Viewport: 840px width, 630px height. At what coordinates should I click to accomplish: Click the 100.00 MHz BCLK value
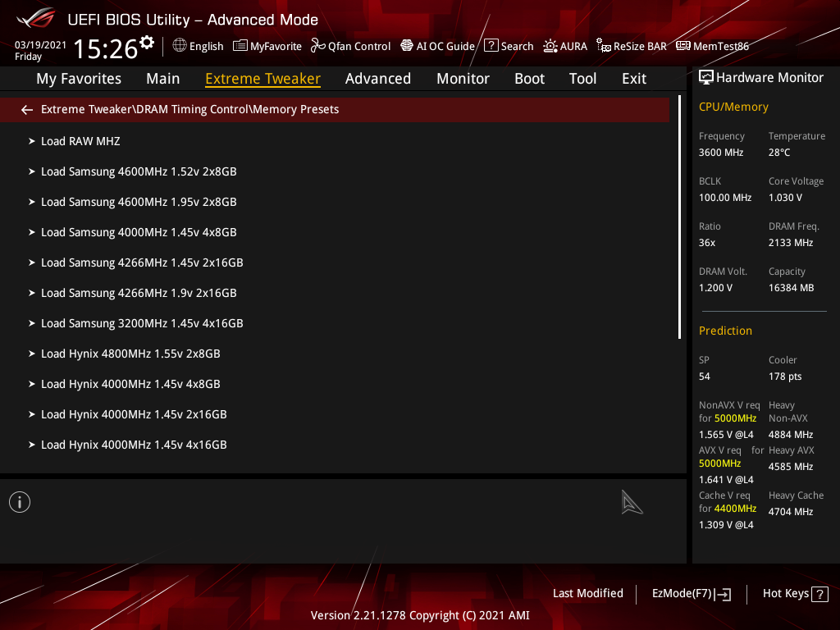pyautogui.click(x=725, y=198)
